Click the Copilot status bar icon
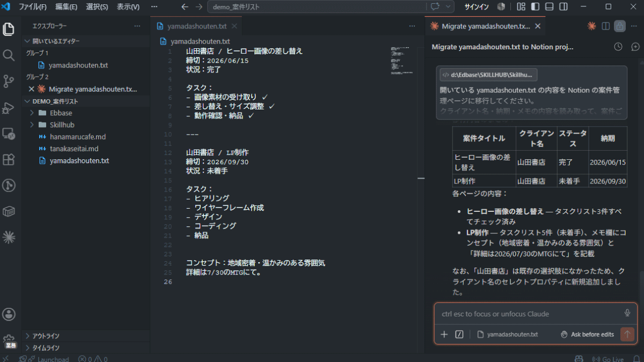 (x=579, y=359)
